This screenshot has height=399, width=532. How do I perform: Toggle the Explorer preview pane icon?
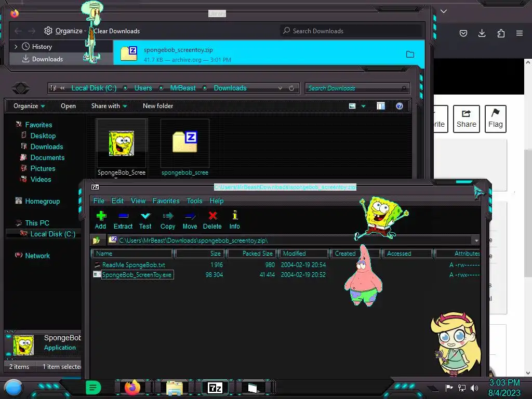click(381, 106)
